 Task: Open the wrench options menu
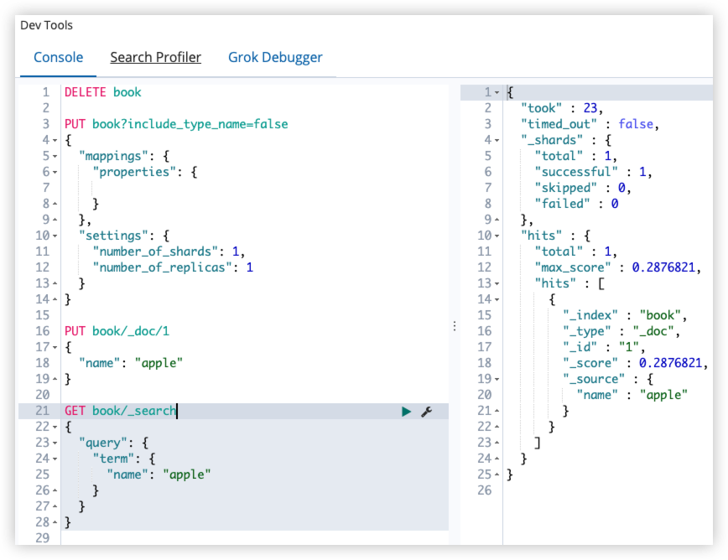pos(427,411)
